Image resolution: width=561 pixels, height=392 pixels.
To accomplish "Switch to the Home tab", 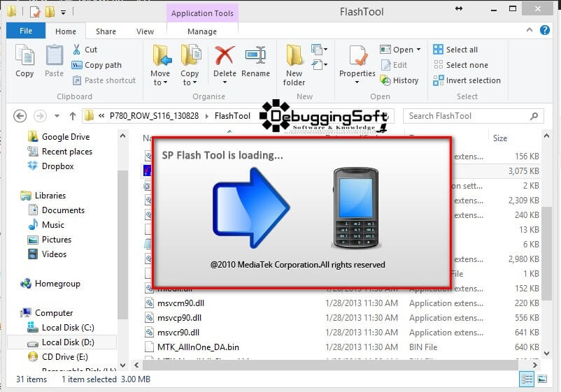I will [x=66, y=31].
